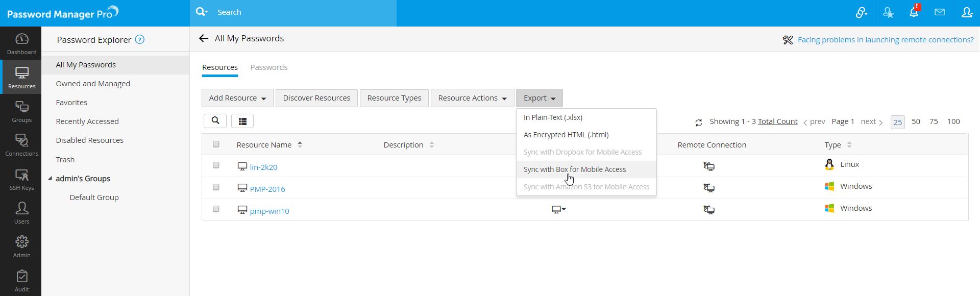Click the Discover Resources button
The height and width of the screenshot is (296, 980).
(x=316, y=98)
